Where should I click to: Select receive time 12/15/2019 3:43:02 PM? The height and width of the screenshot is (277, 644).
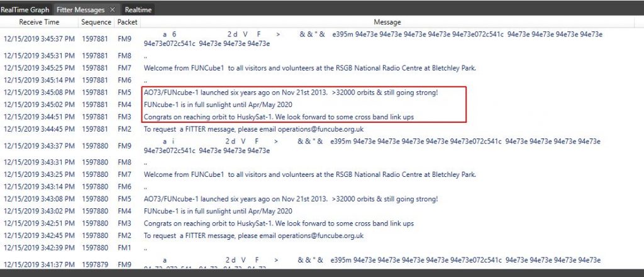tap(40, 212)
